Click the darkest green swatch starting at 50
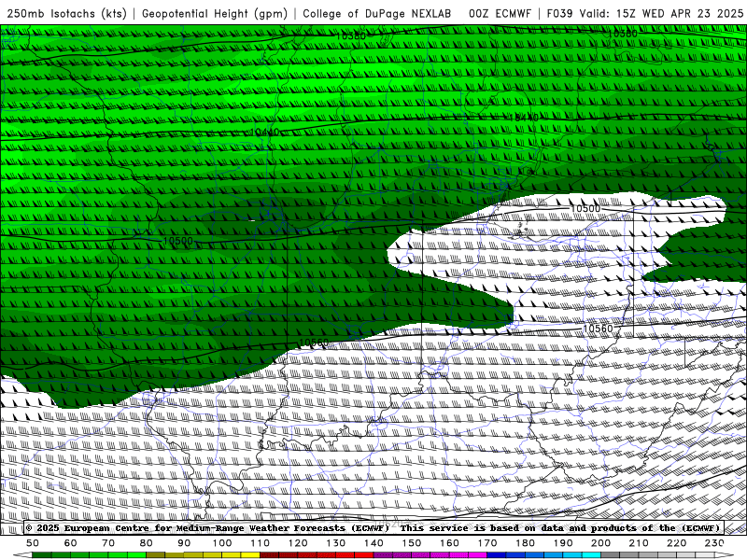 [41, 555]
